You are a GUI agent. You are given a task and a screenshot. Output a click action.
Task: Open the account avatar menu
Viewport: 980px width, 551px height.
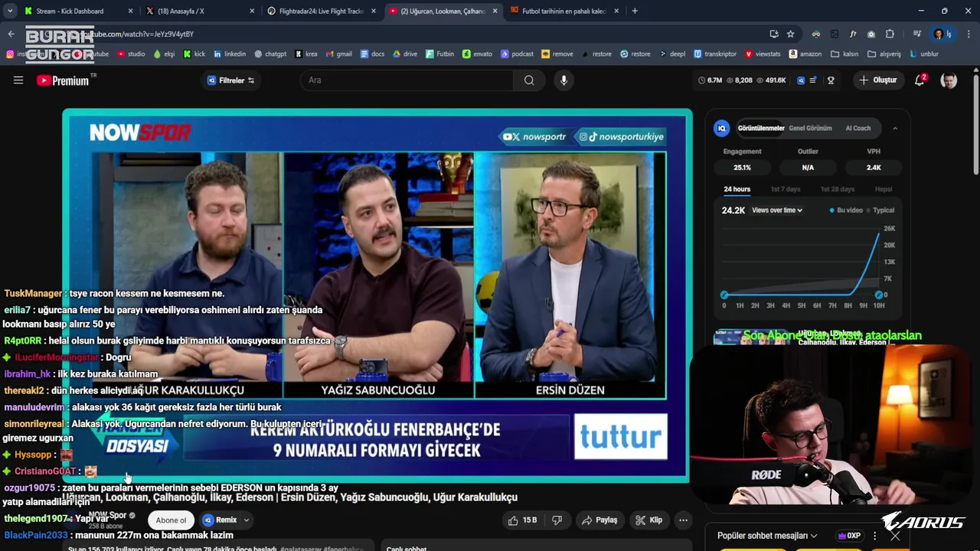[949, 80]
